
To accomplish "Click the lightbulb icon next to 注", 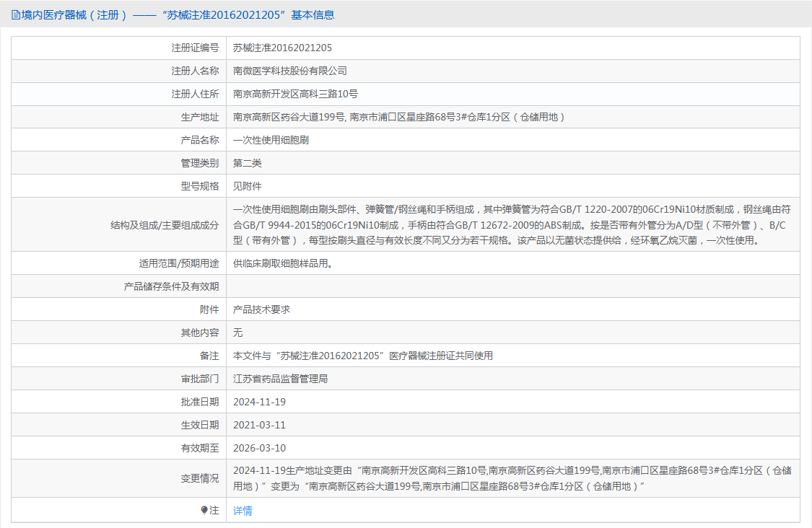I will pyautogui.click(x=204, y=511).
